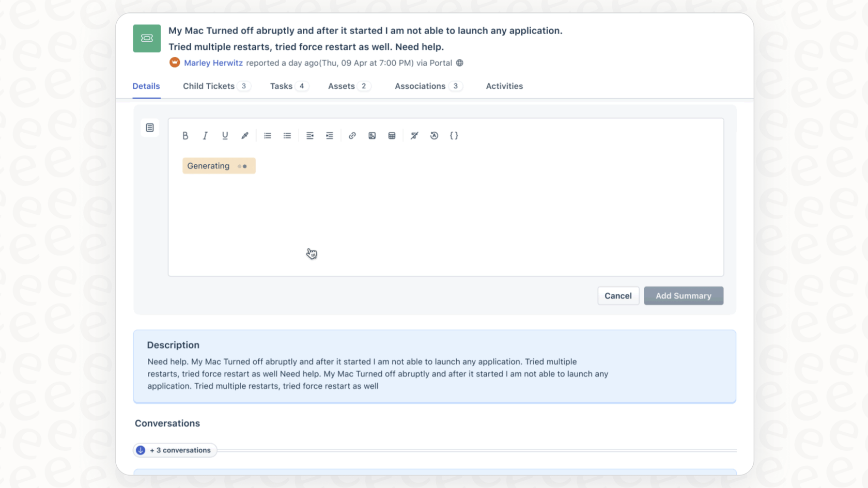Click the numbered list icon
This screenshot has width=868, height=488.
(x=267, y=135)
